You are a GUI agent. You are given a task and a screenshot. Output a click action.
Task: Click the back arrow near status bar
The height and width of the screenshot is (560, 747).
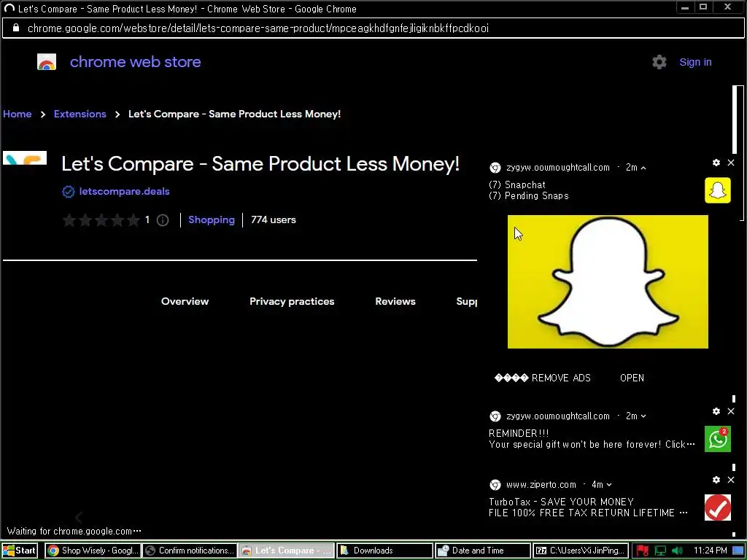(x=79, y=517)
